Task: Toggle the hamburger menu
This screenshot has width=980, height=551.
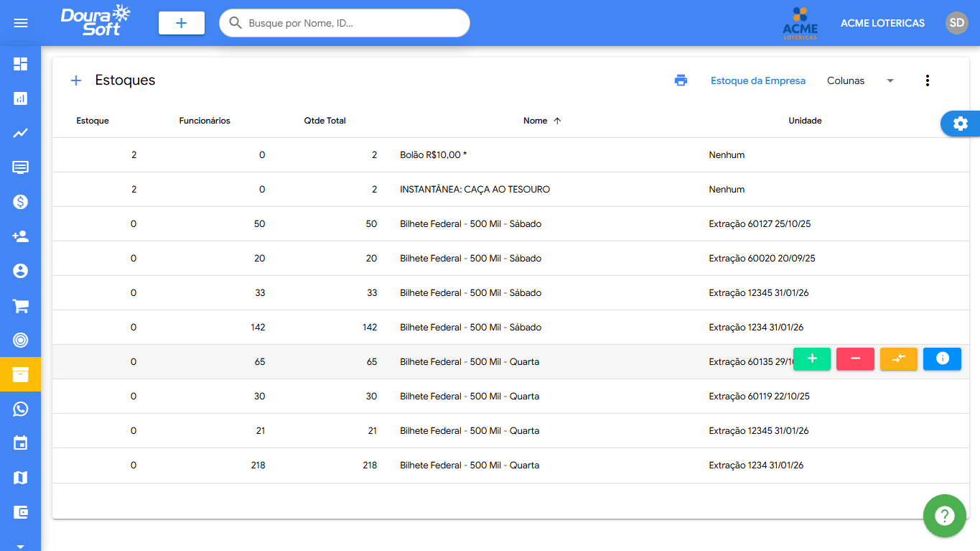Action: 21,23
